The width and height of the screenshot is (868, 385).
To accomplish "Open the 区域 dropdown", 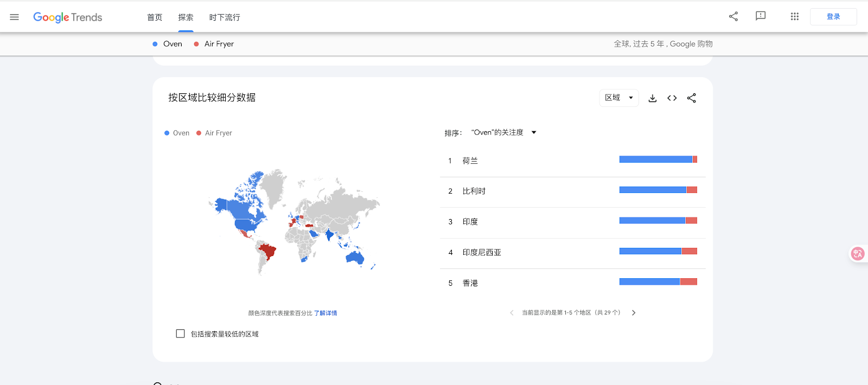I will (619, 98).
